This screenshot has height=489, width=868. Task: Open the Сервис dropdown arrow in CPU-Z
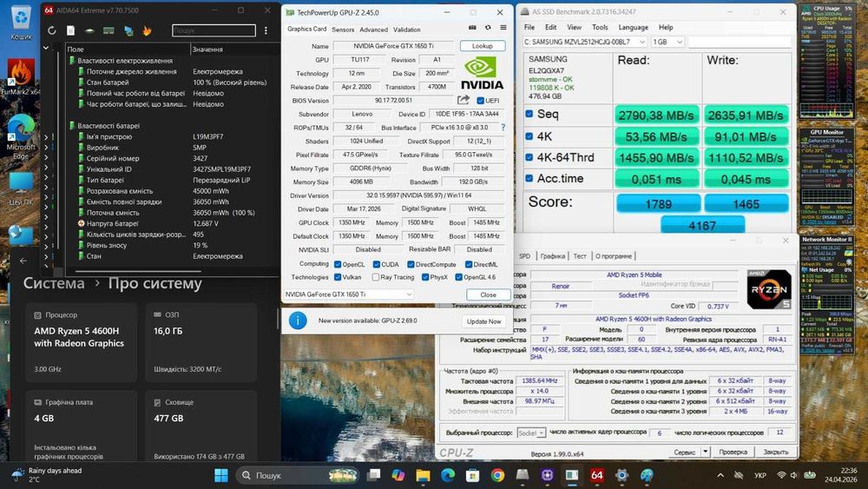(705, 452)
